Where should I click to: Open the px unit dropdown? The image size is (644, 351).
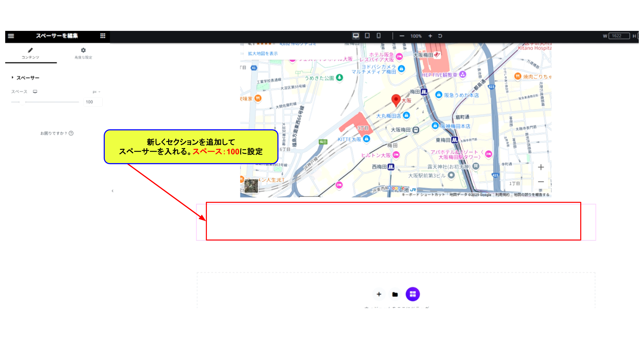pyautogui.click(x=97, y=92)
